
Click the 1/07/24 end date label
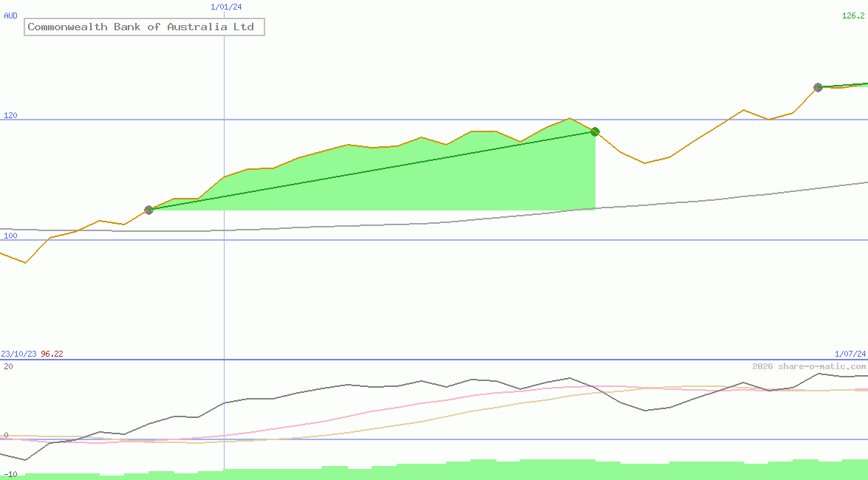click(850, 354)
